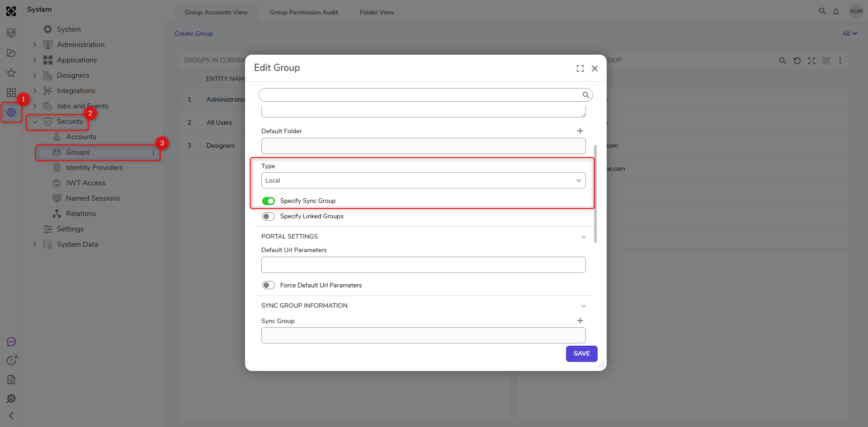The image size is (868, 427).
Task: Collapse the PORTAL SETTINGS section
Action: (x=584, y=237)
